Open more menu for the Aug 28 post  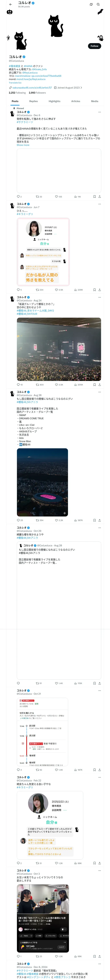pos(99,392)
